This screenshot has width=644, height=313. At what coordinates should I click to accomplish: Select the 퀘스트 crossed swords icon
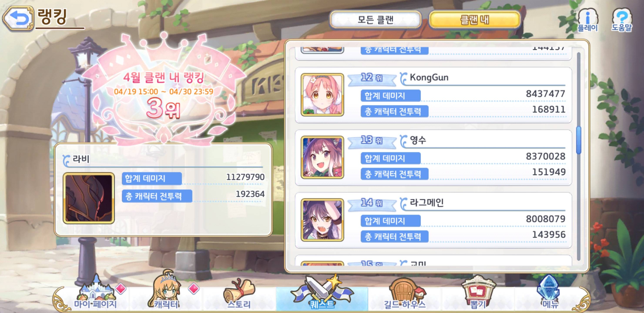pyautogui.click(x=322, y=292)
